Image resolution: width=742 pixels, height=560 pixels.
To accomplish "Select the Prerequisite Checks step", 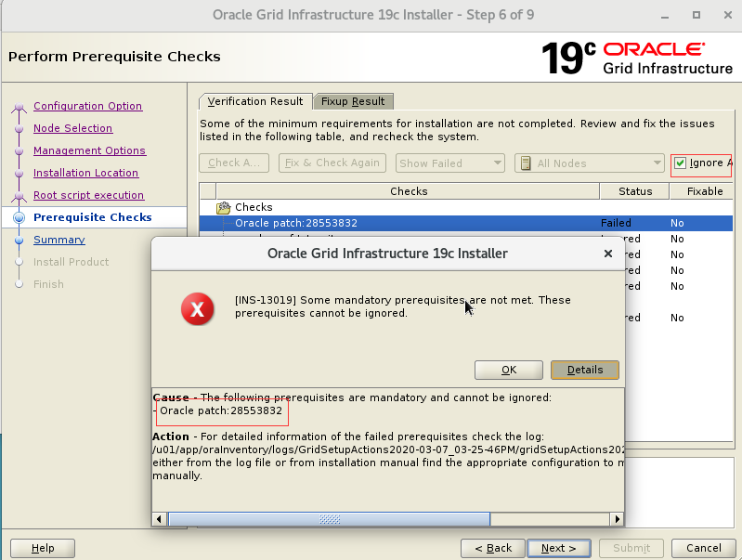I will (x=93, y=217).
